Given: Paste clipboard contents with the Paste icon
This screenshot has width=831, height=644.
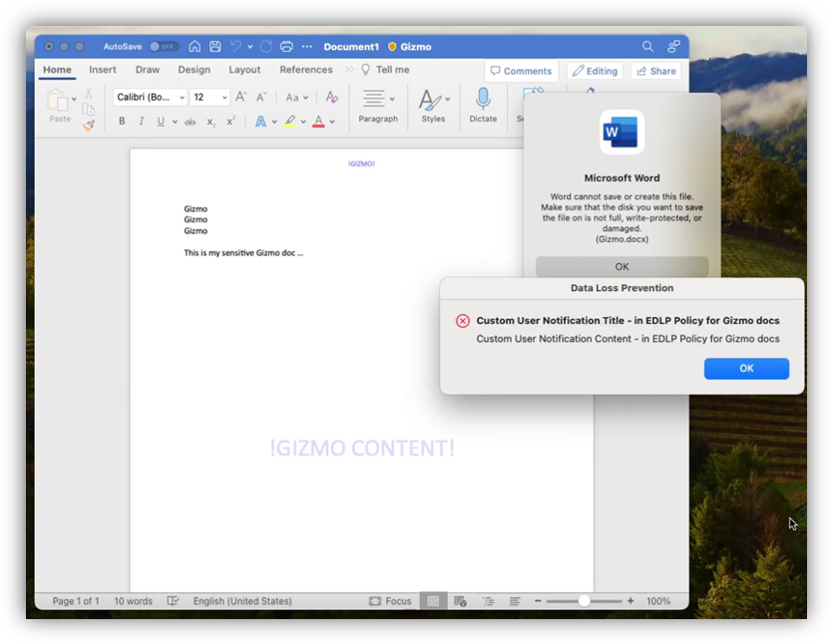Looking at the screenshot, I should point(57,101).
